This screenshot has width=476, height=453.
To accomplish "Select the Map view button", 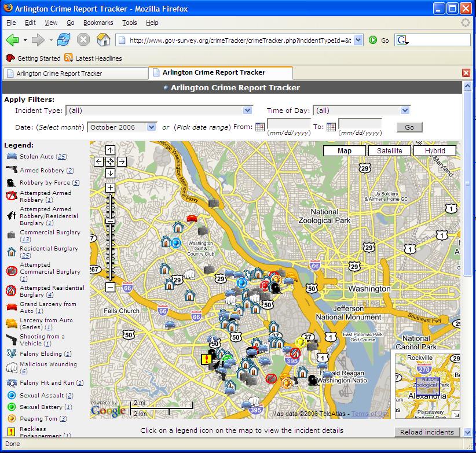I will [x=344, y=150].
